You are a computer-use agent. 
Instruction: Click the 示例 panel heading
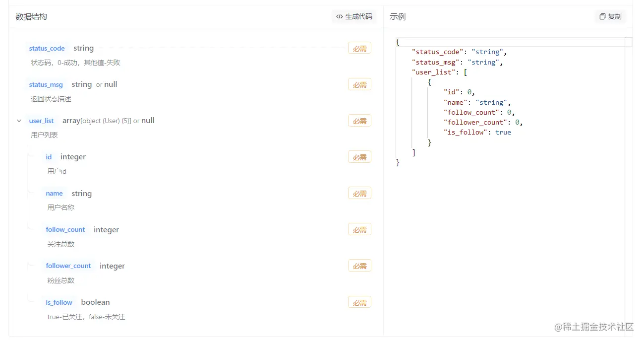click(x=398, y=16)
